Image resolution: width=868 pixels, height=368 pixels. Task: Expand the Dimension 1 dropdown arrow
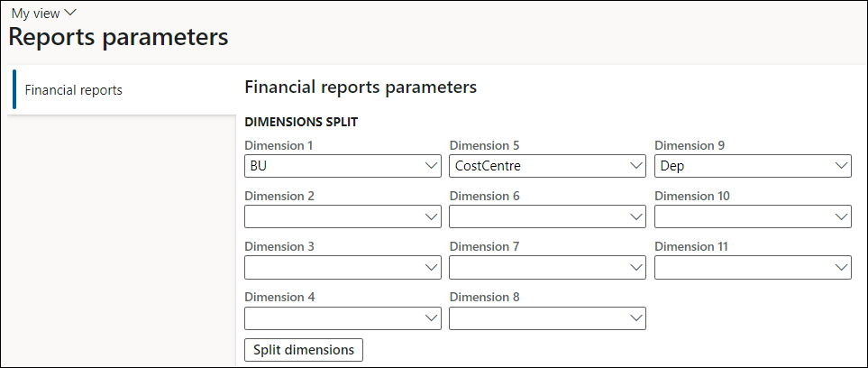coord(430,166)
